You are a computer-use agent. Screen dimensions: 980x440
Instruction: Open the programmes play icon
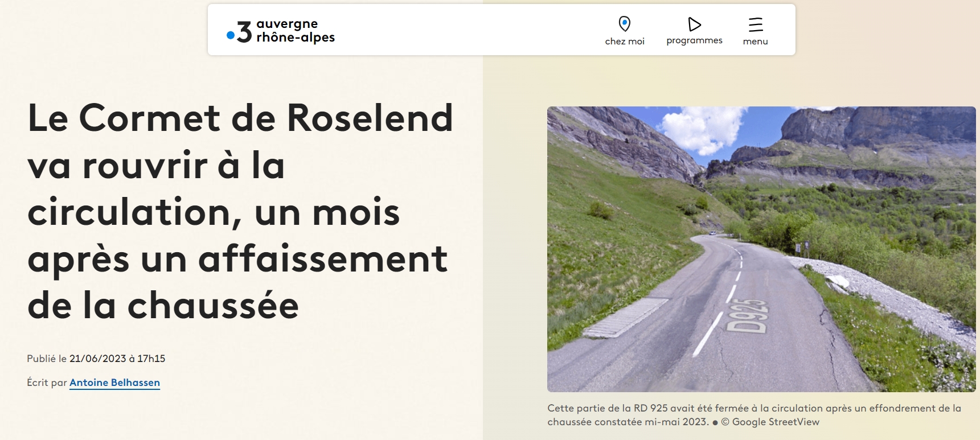pyautogui.click(x=694, y=24)
